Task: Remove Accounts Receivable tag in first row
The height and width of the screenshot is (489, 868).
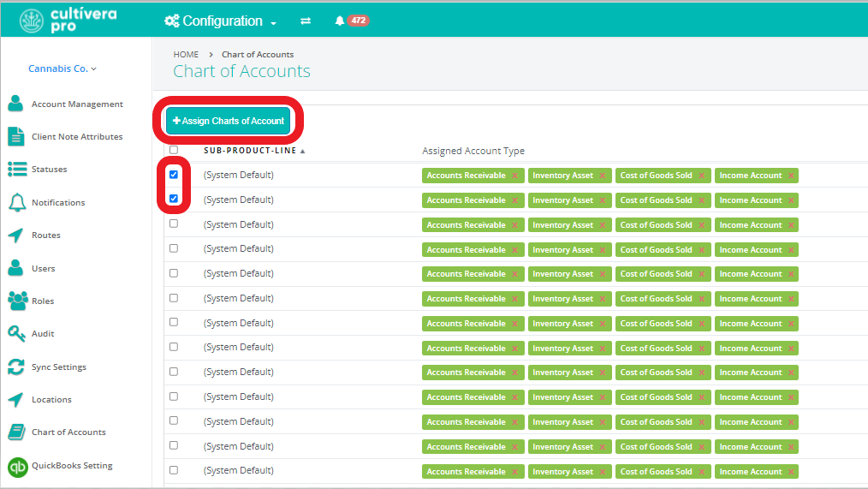Action: tap(514, 176)
